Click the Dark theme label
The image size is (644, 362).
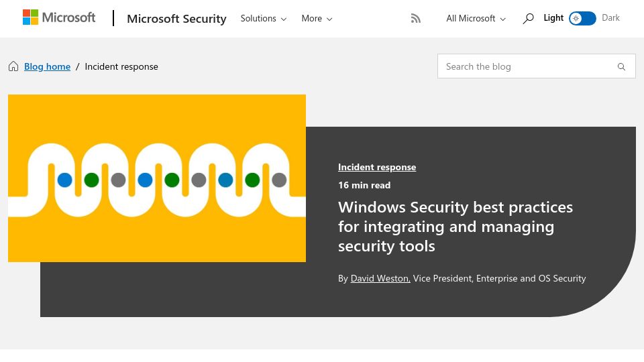click(610, 18)
